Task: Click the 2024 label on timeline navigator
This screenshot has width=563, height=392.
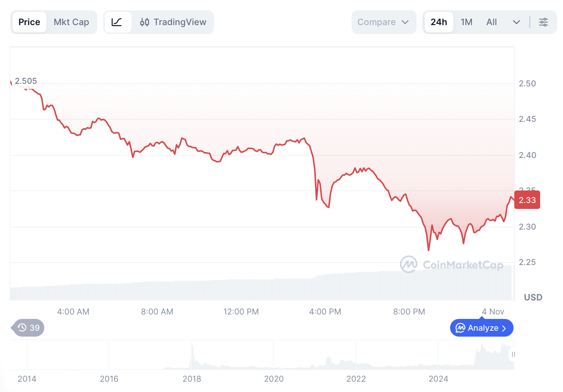Action: click(438, 379)
